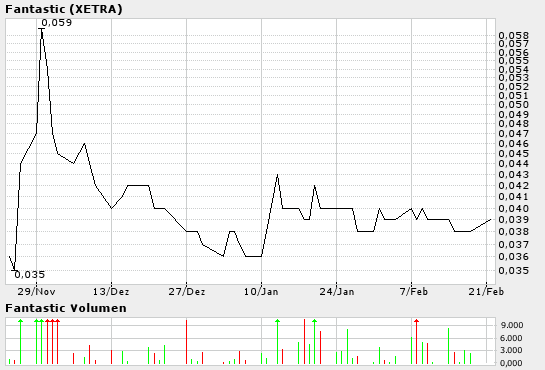545x370 pixels.
Task: Click the 'Fantastic Volumen' heading
Action: (66, 308)
